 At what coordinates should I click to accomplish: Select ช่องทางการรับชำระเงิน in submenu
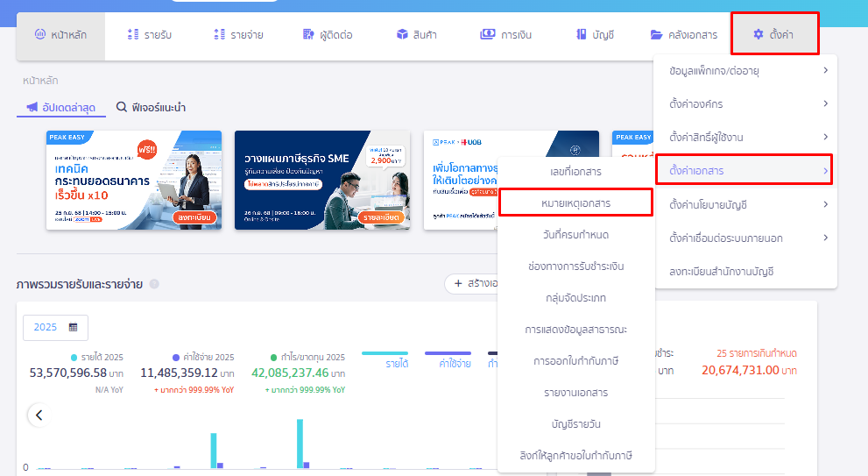[575, 266]
